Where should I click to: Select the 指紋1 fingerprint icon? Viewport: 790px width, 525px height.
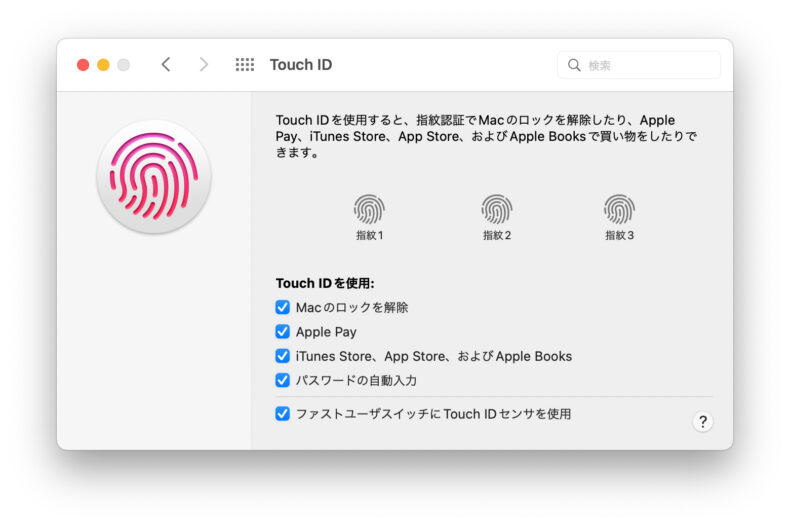click(x=369, y=209)
